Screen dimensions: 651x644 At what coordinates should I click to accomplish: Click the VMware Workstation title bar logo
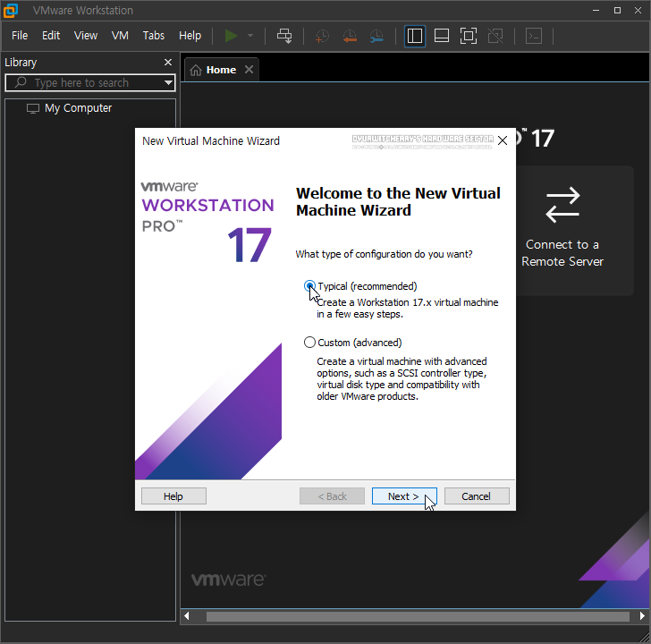point(11,11)
